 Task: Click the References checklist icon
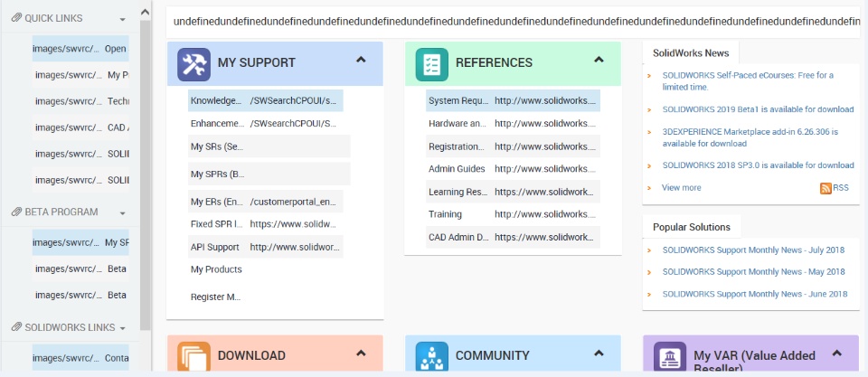(432, 64)
